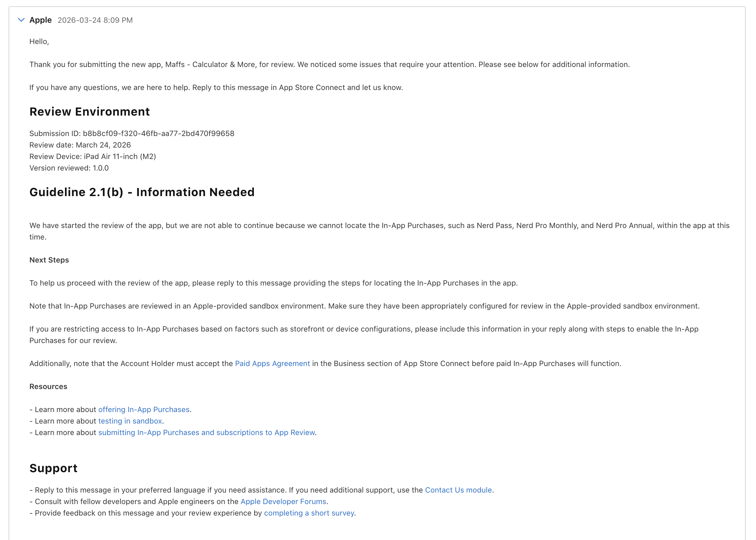Click the Support section heading

point(53,468)
